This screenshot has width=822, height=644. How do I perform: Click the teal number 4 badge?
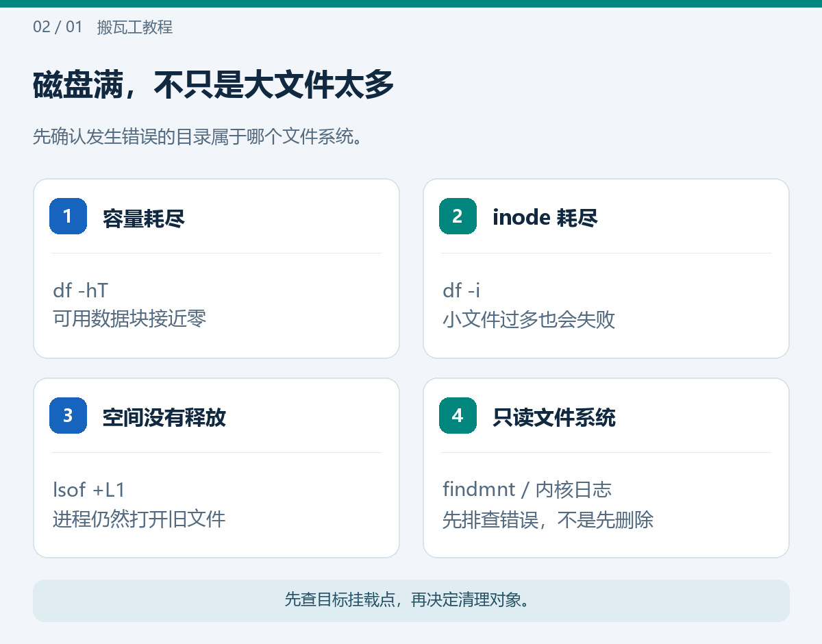pyautogui.click(x=458, y=416)
